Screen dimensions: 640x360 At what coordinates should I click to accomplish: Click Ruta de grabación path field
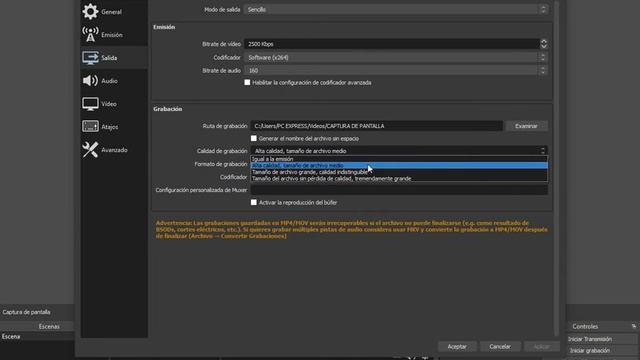(376, 126)
